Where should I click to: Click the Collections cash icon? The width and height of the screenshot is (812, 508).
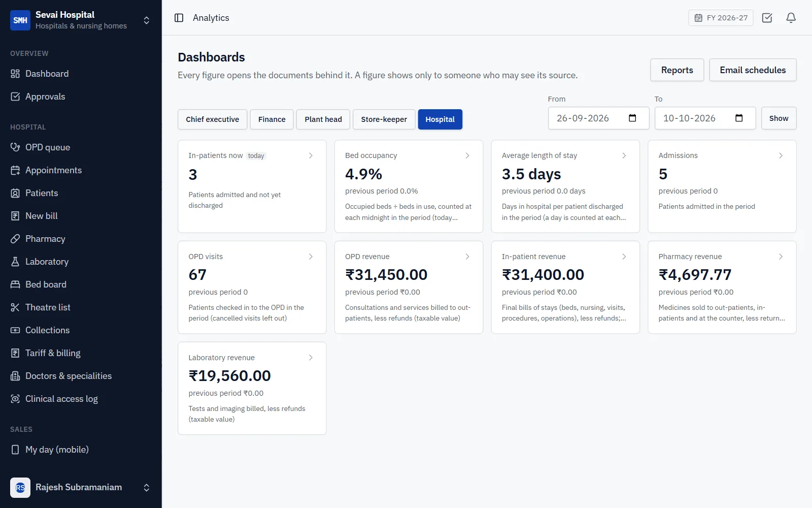point(15,330)
